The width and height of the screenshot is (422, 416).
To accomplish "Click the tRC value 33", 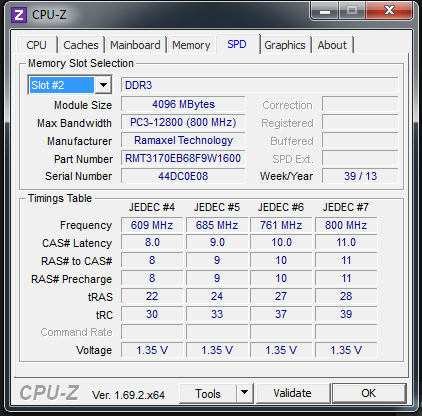I will [217, 314].
